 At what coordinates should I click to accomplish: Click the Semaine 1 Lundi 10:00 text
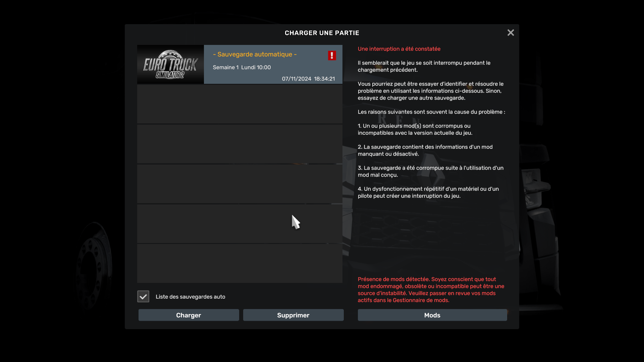coord(241,67)
